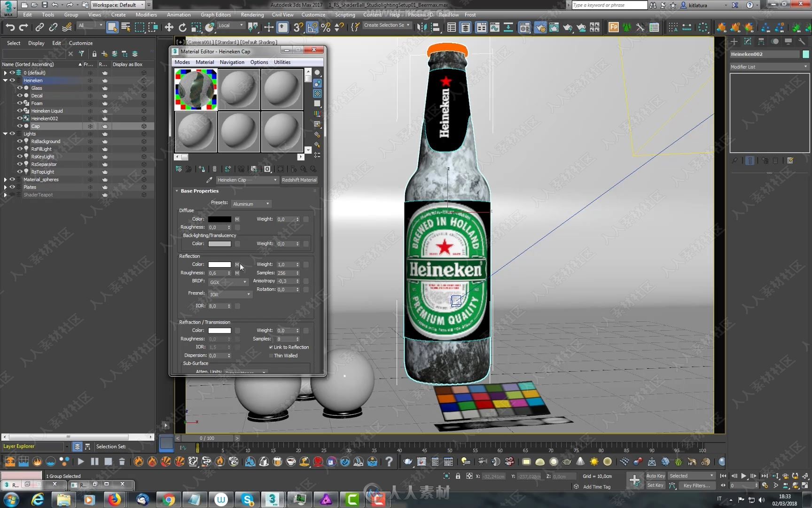
Task: Open the Local reference coordinate dropdown
Action: pyautogui.click(x=231, y=25)
